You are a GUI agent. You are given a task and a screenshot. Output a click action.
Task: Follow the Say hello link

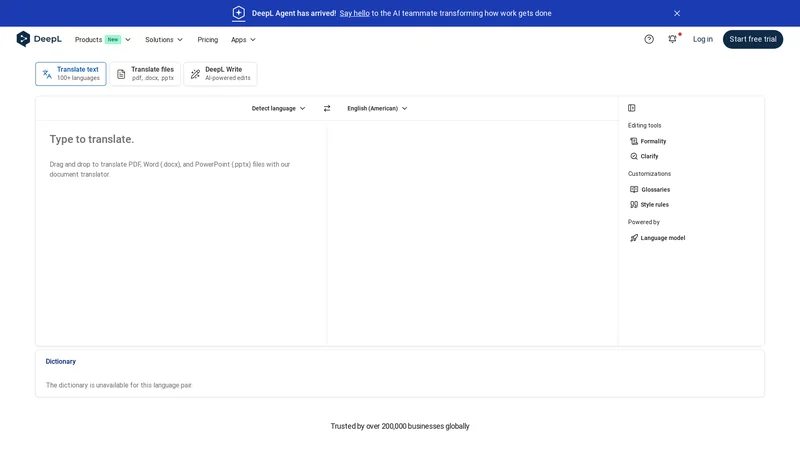pos(355,13)
